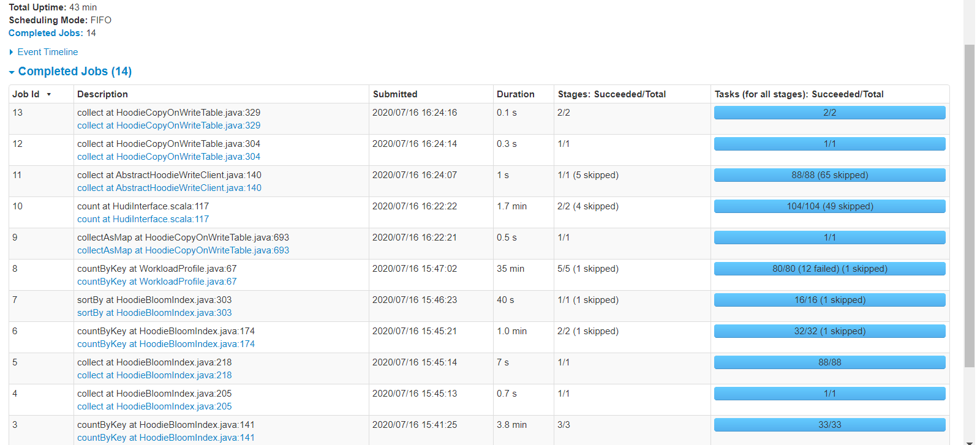
Task: Open link count at HudiInterface.scala:117
Action: pyautogui.click(x=143, y=219)
